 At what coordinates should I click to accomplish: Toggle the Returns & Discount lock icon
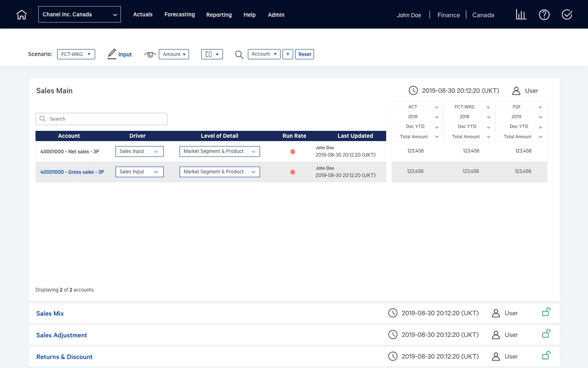(x=546, y=355)
